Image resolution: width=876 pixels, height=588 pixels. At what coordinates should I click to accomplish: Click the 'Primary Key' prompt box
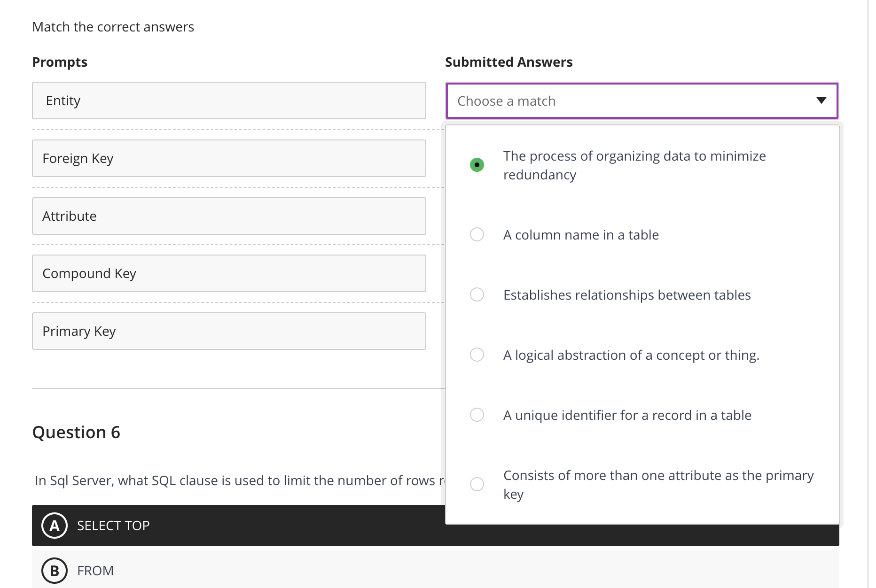(229, 331)
